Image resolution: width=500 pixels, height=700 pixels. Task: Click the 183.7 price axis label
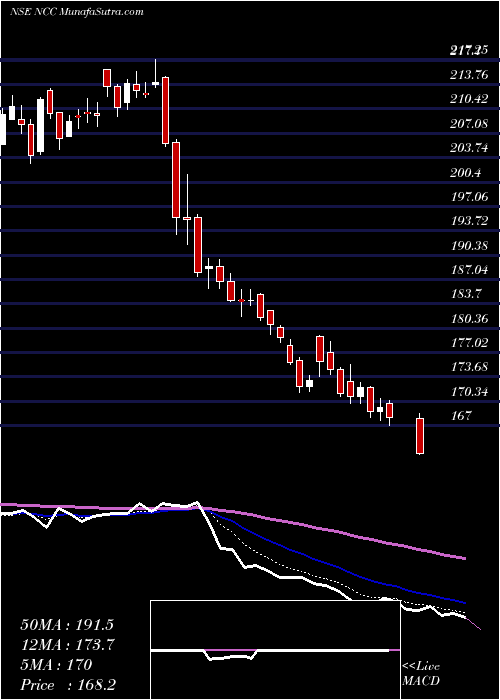[x=466, y=295]
